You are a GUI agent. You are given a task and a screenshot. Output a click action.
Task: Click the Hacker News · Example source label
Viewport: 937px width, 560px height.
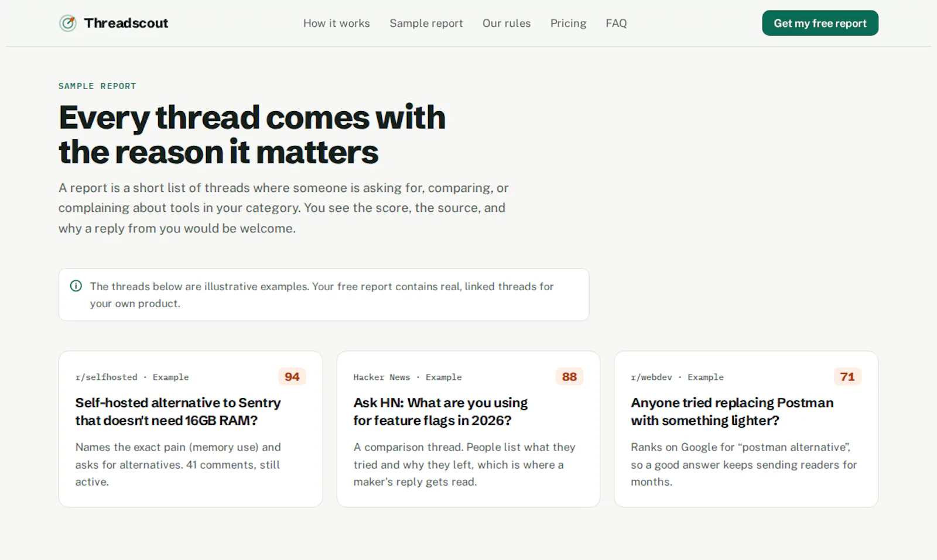(408, 377)
